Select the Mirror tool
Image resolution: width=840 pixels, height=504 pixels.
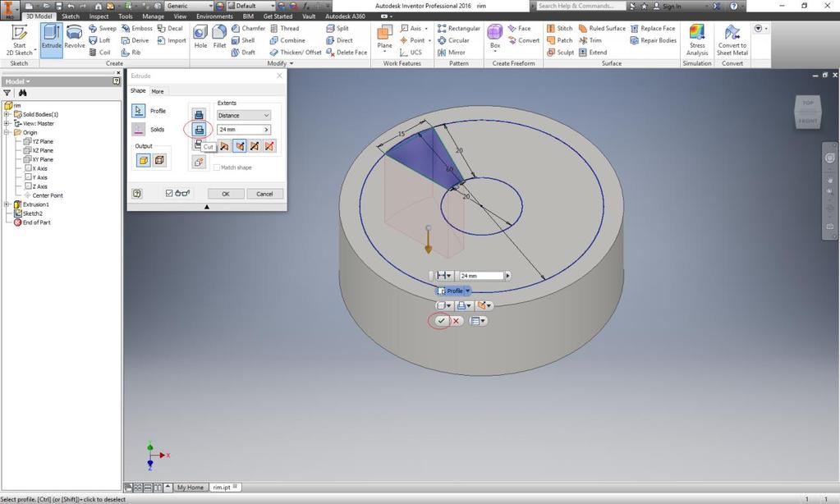click(x=451, y=53)
